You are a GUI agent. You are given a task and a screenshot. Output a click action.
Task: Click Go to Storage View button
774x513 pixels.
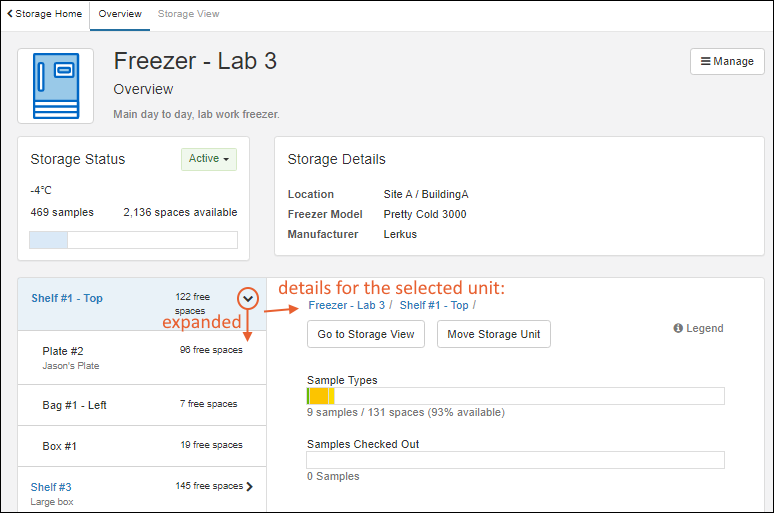366,334
